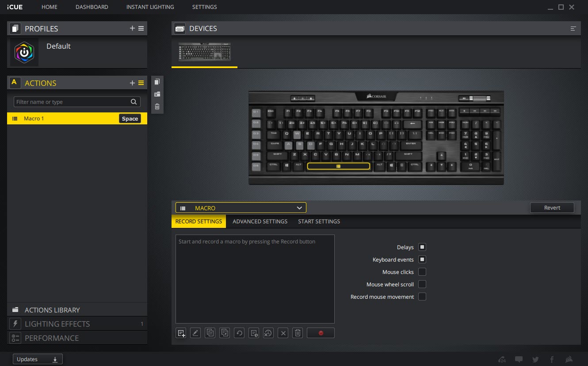588x366 pixels.
Task: Toggle the Delays checkbox
Action: point(422,247)
